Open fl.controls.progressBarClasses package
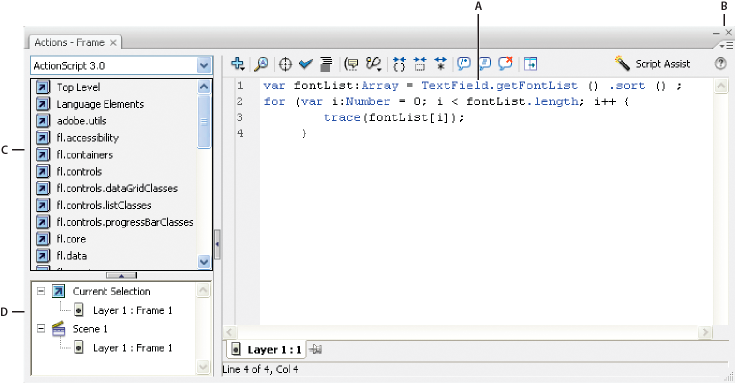This screenshot has height=383, width=735. coord(125,222)
